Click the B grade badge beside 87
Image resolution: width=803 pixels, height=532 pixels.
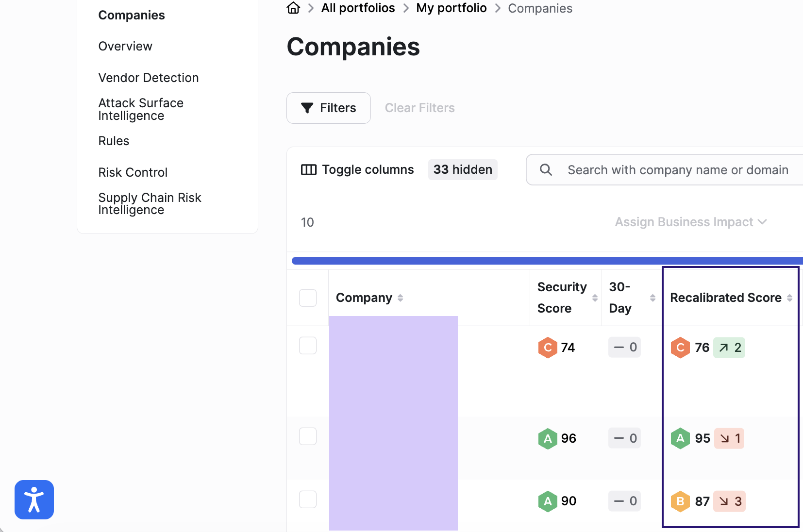tap(680, 501)
